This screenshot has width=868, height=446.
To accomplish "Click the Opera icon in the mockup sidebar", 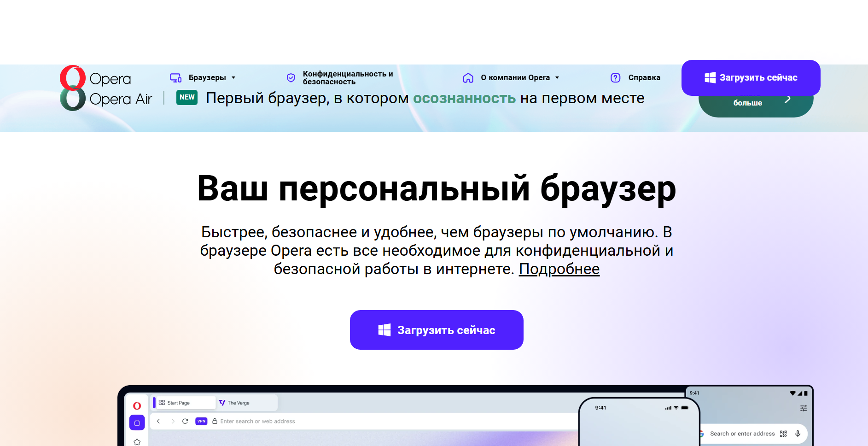I will tap(137, 406).
